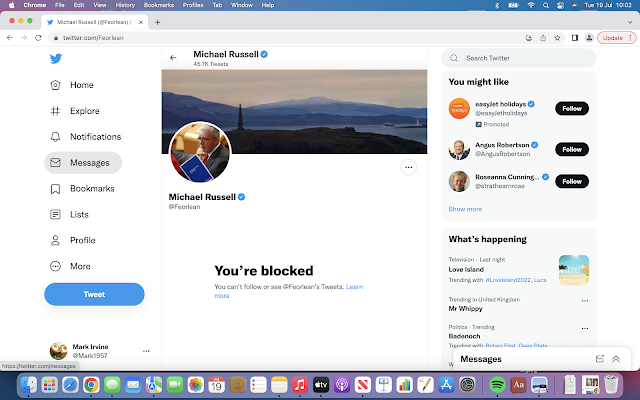Click the Chrome Update button
The height and width of the screenshot is (400, 640).
(x=616, y=38)
